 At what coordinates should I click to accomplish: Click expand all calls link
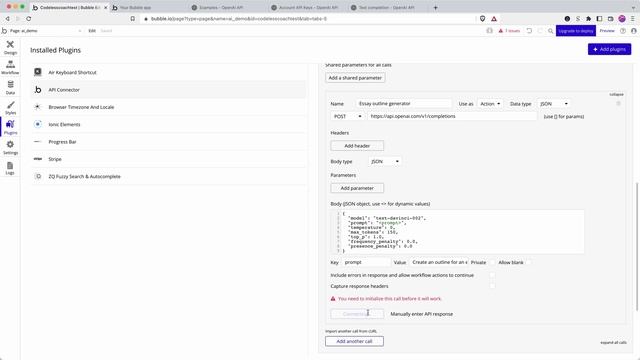pyautogui.click(x=613, y=342)
